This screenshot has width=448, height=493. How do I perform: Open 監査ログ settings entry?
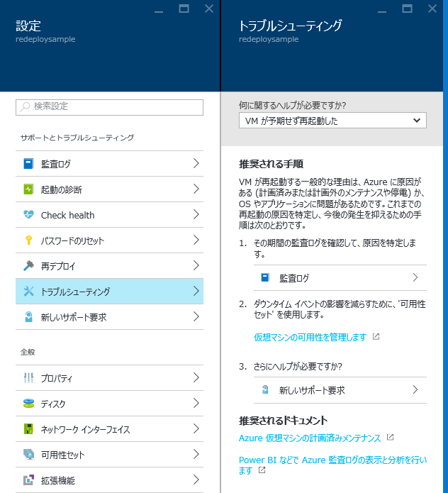coord(109,163)
